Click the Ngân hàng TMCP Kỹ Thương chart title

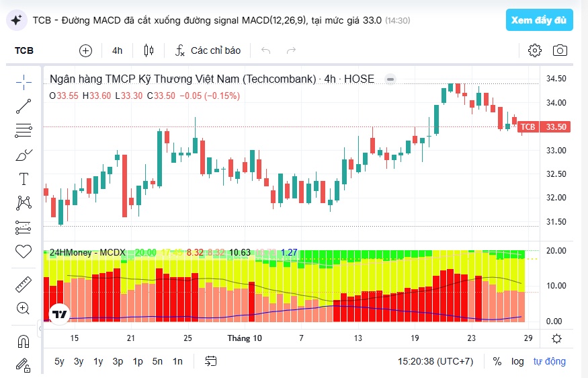click(212, 79)
